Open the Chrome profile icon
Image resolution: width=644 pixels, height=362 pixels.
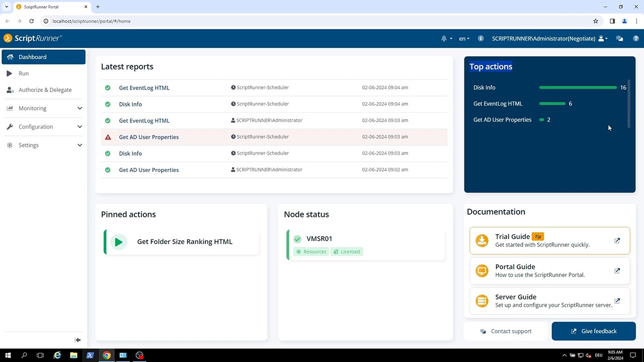click(x=624, y=21)
